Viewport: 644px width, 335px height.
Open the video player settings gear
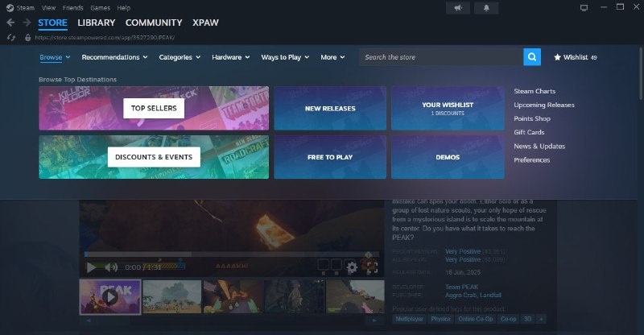[352, 267]
